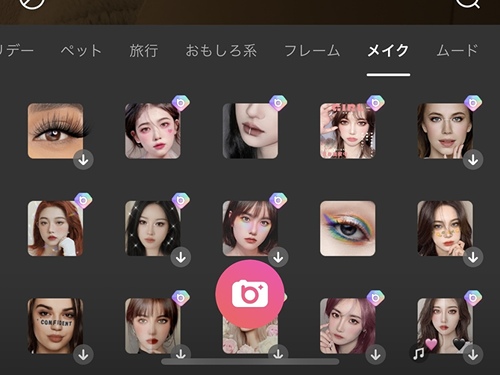Download the CONFIDENT face text filter

pos(83,355)
